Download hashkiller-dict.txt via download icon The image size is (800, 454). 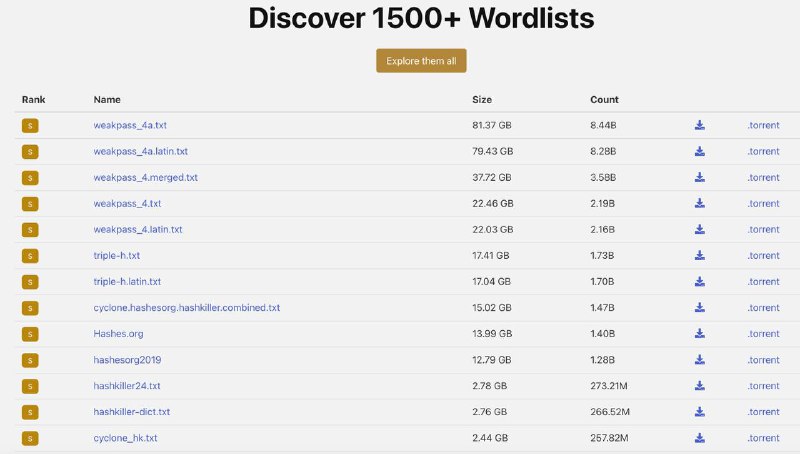[699, 412]
